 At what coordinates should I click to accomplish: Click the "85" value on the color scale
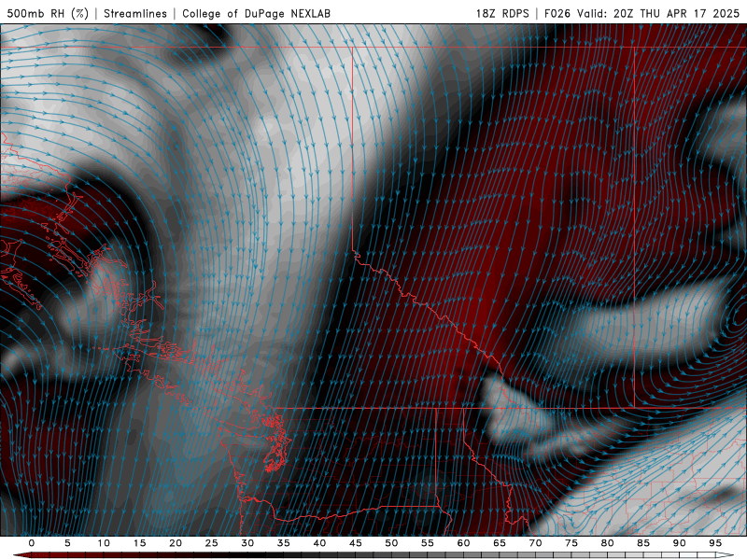coord(643,543)
